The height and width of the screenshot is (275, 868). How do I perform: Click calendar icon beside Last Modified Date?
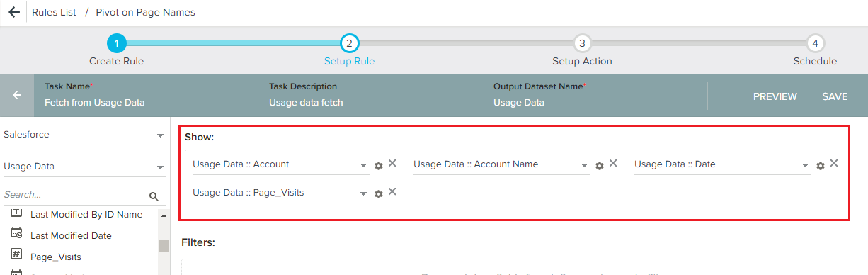tap(16, 233)
